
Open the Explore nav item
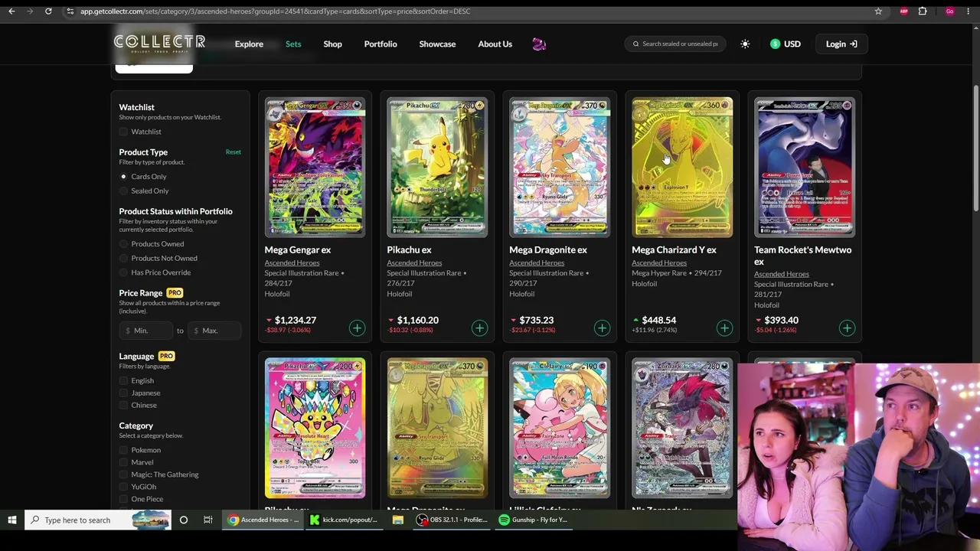click(x=249, y=44)
